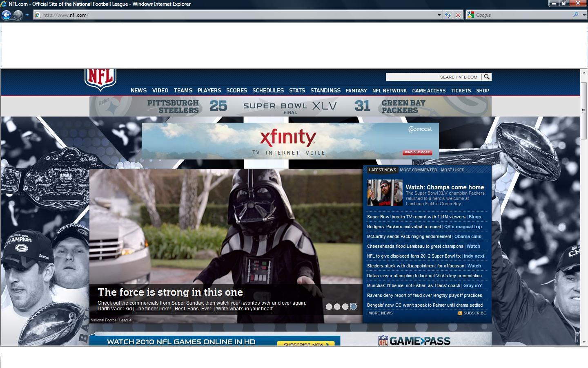Click MORE NEWS link

click(x=381, y=313)
